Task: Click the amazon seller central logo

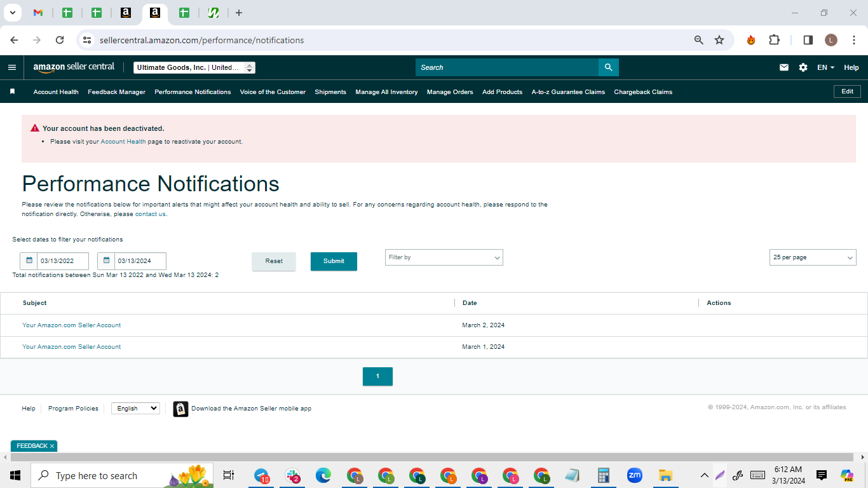Action: 74,67
